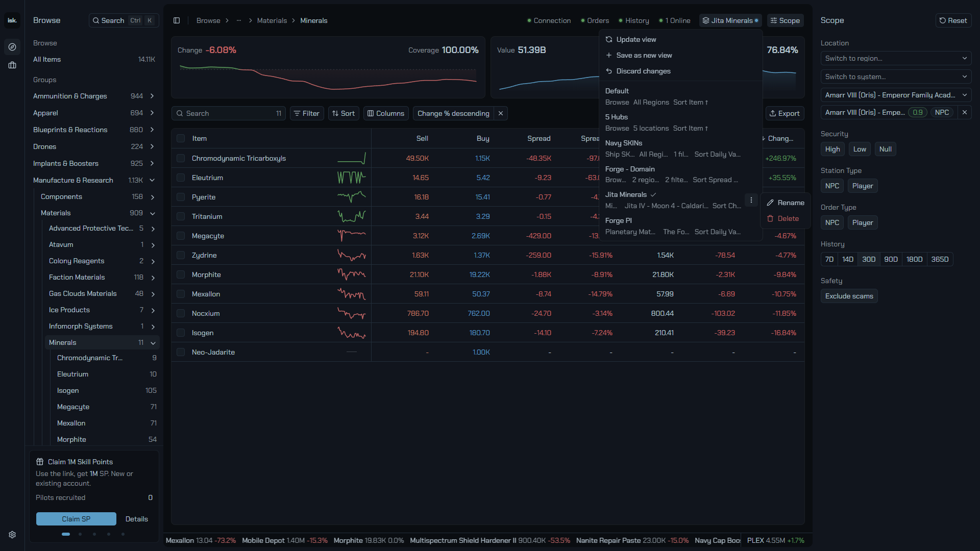Expand Ammunition & Charges group
Viewport: 980px width, 551px height.
pos(152,96)
